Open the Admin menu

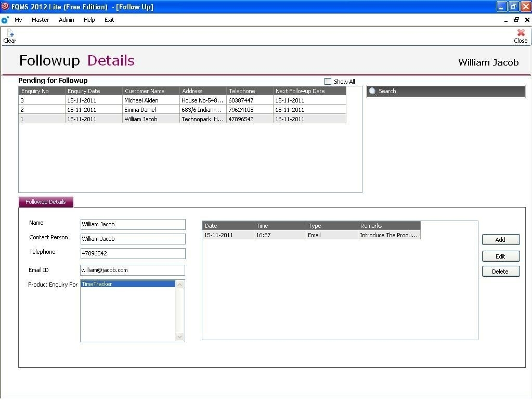(x=66, y=20)
